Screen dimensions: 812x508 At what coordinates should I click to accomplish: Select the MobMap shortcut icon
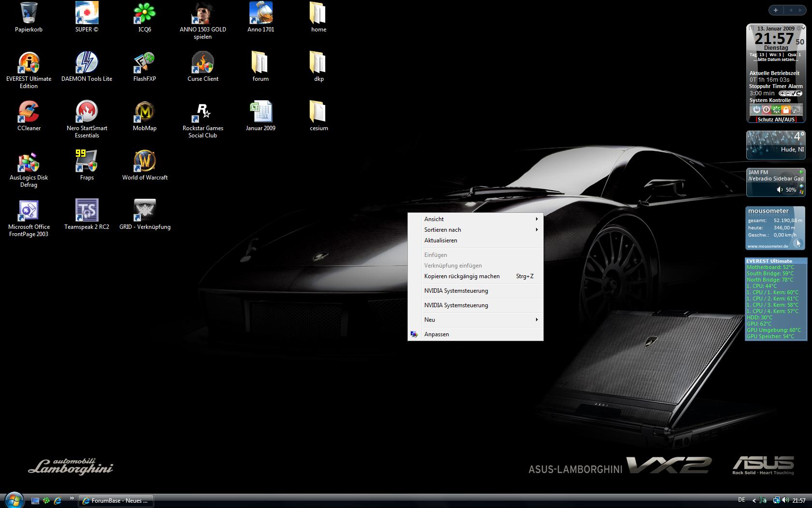pos(145,116)
